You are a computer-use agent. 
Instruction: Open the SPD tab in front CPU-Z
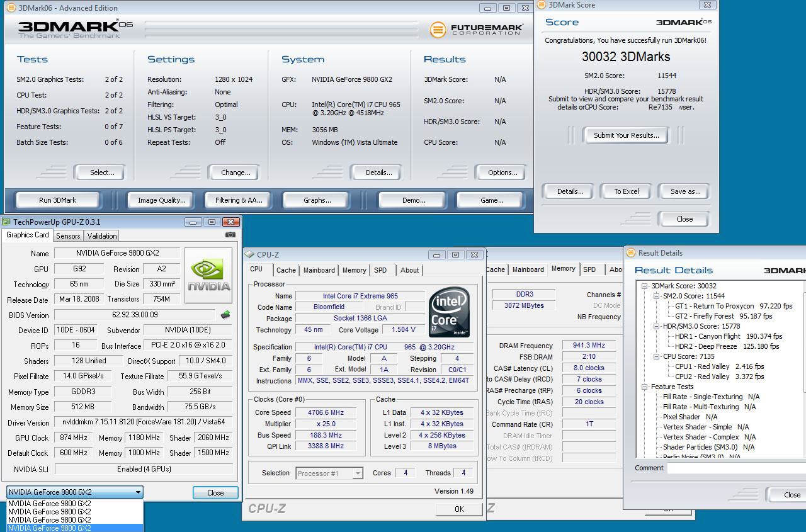click(x=380, y=270)
